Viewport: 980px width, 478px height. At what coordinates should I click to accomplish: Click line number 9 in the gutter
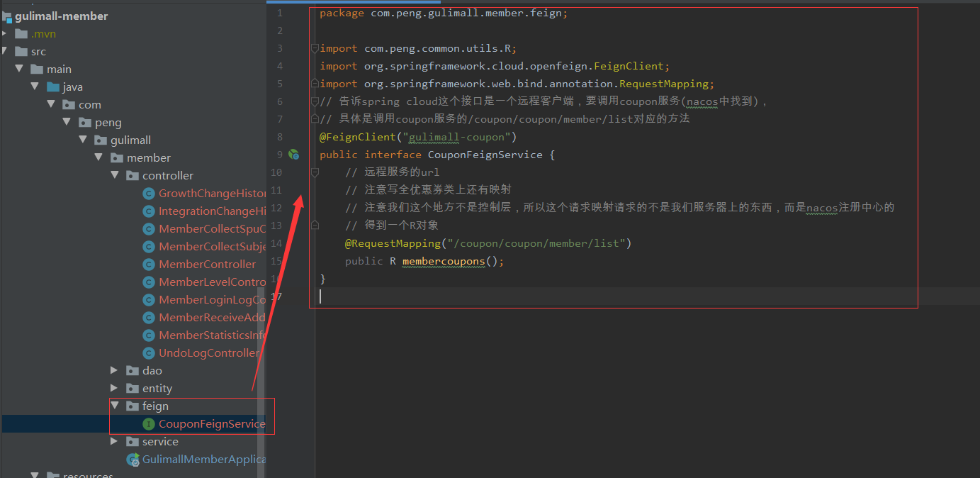(279, 155)
